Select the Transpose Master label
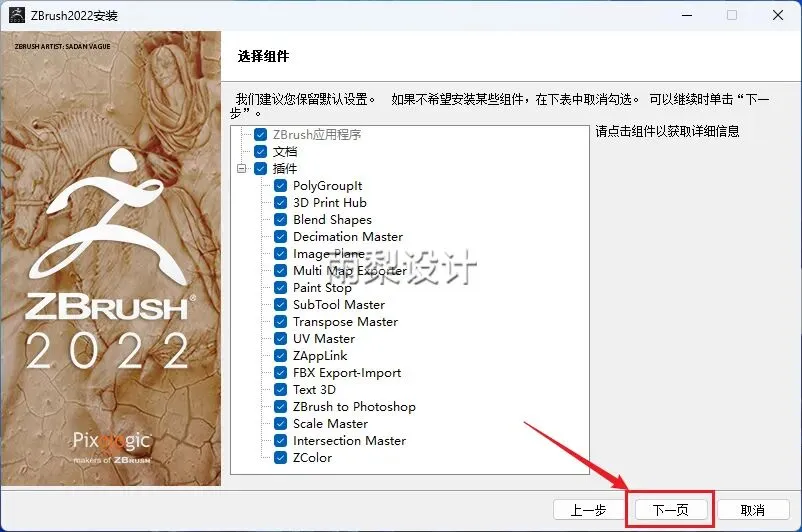The width and height of the screenshot is (802, 532). coord(345,322)
